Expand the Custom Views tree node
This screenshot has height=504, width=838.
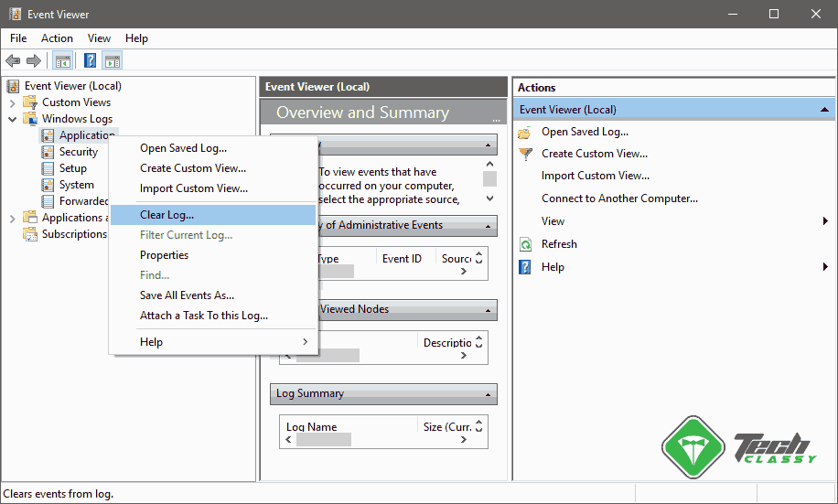click(x=12, y=102)
